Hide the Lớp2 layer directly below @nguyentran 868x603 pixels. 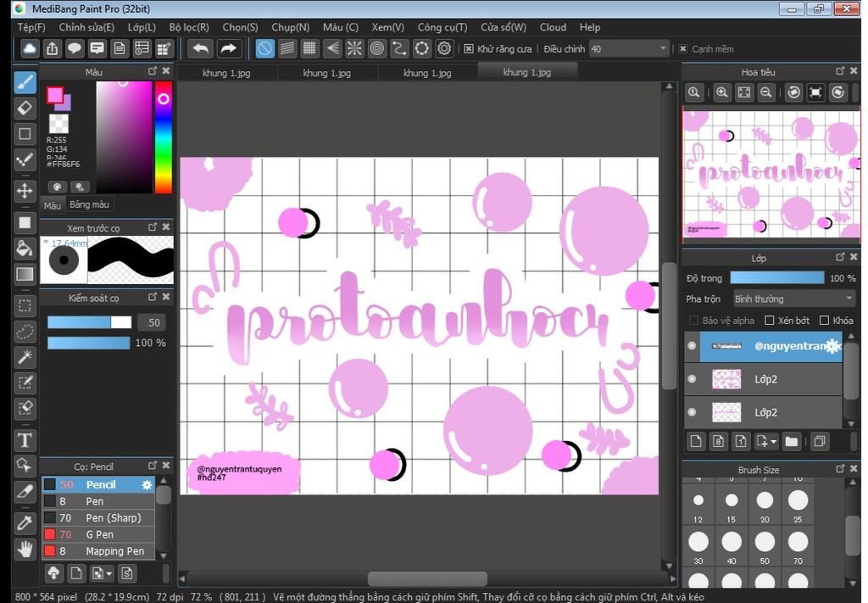point(692,379)
